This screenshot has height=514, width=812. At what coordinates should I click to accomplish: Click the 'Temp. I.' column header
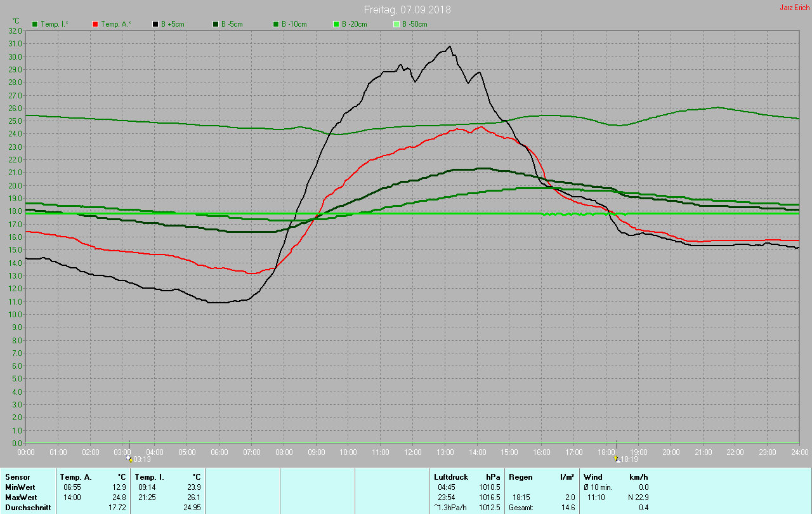click(x=150, y=477)
